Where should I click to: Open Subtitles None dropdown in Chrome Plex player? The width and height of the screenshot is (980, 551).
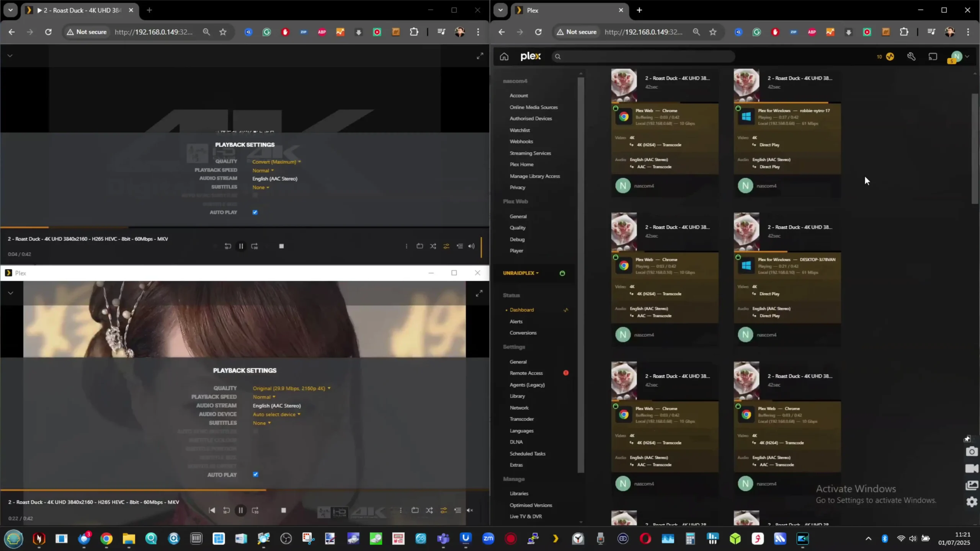[261, 187]
